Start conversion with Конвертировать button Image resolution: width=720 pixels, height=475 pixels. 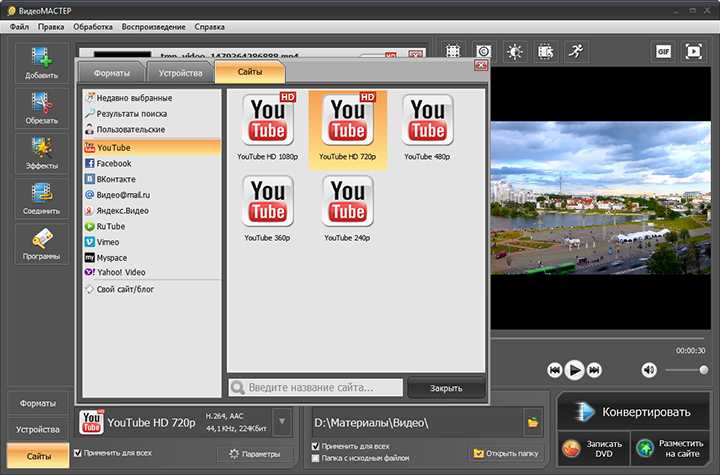(x=634, y=412)
